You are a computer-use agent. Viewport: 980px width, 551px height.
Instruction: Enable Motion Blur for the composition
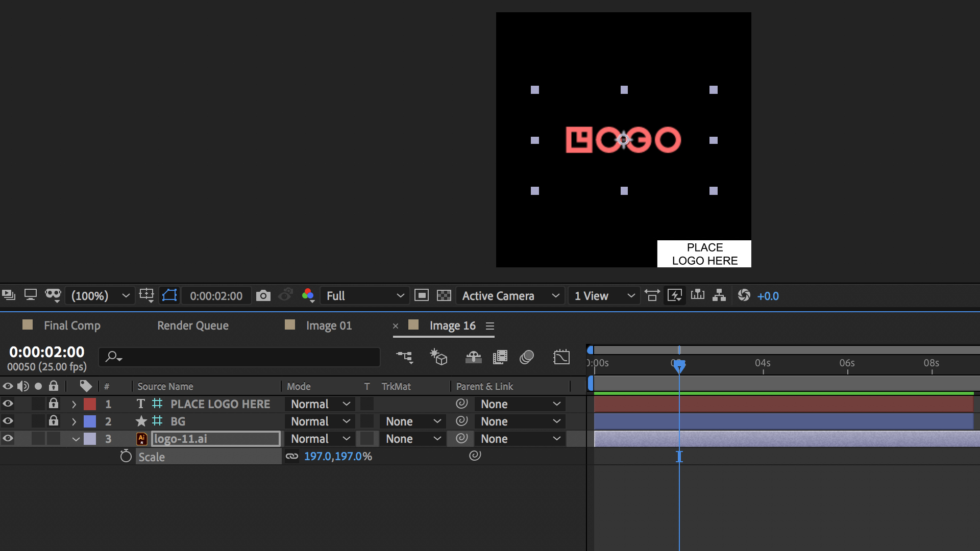click(527, 357)
